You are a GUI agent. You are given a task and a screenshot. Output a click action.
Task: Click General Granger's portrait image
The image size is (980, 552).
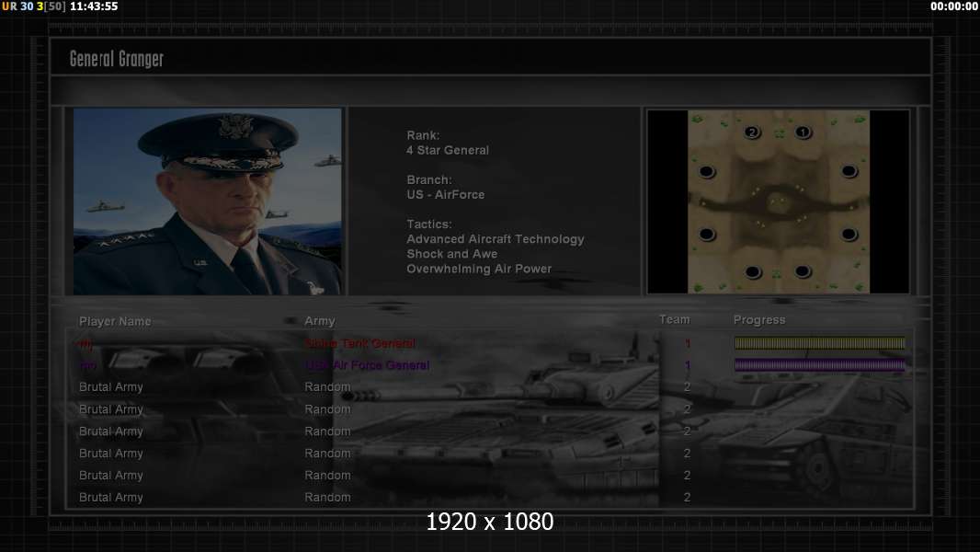(208, 201)
